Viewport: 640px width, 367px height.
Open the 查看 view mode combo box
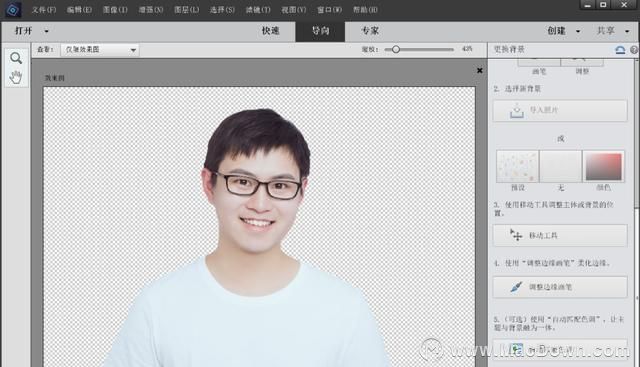click(100, 50)
